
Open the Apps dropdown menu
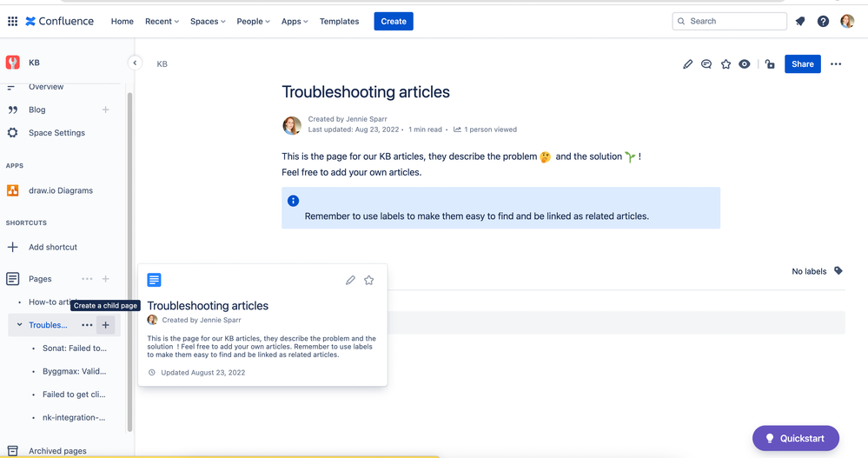[x=295, y=21]
